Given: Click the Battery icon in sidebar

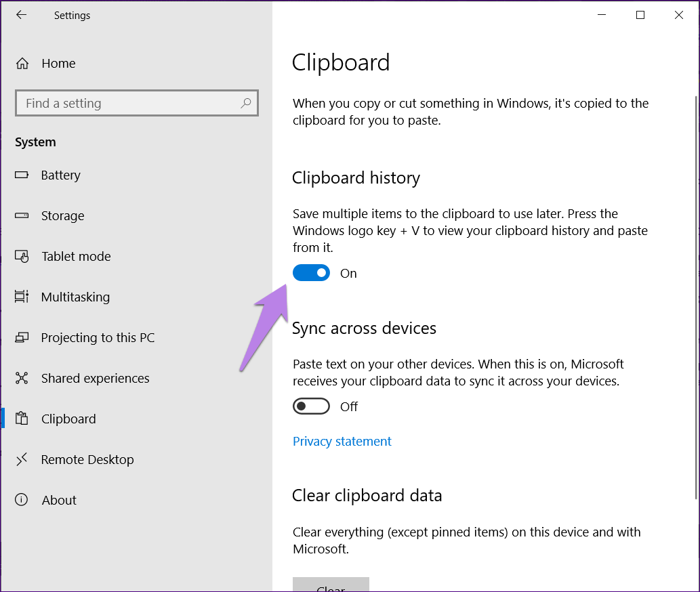Looking at the screenshot, I should pyautogui.click(x=22, y=175).
